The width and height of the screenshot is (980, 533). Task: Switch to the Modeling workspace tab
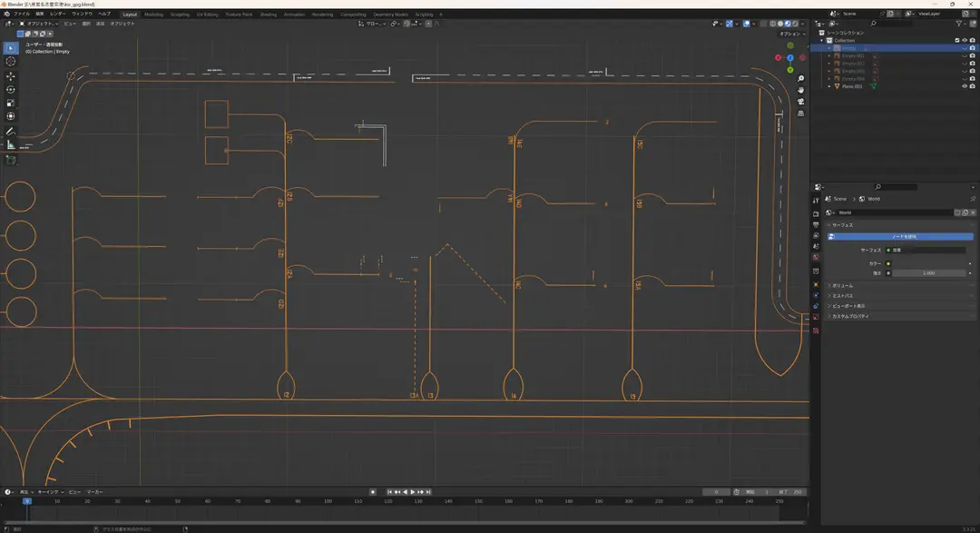tap(153, 15)
